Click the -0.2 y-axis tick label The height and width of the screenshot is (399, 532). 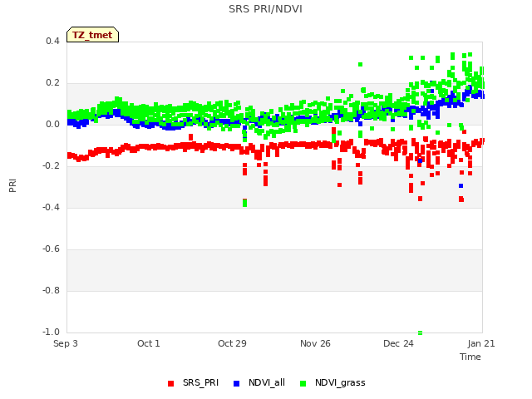pyautogui.click(x=51, y=166)
